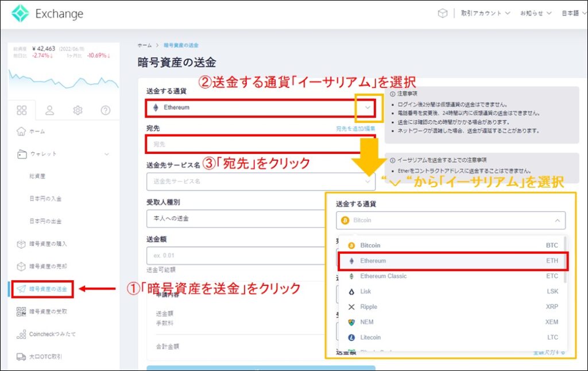Click 暗号資産の送金 breadcrumb link
Image resolution: width=588 pixels, height=371 pixels.
[x=181, y=45]
